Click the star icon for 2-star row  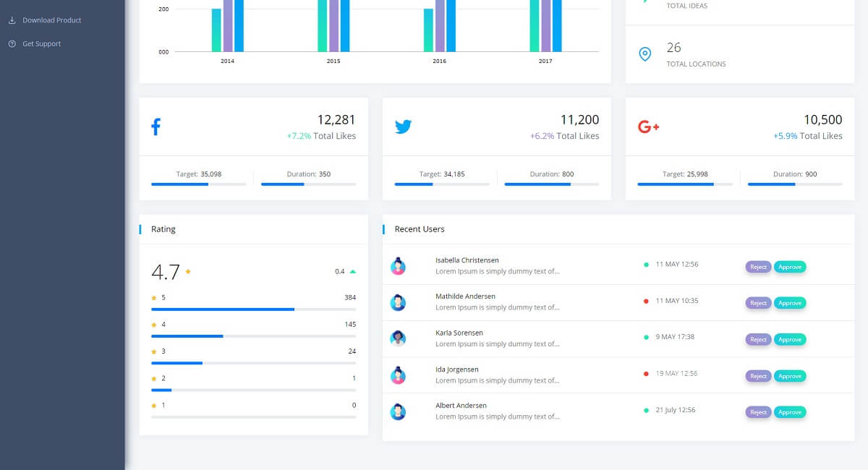[154, 378]
